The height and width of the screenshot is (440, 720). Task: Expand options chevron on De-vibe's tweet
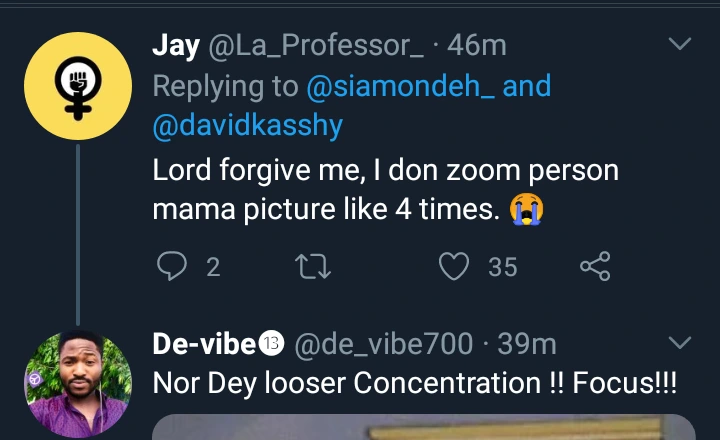click(x=679, y=344)
